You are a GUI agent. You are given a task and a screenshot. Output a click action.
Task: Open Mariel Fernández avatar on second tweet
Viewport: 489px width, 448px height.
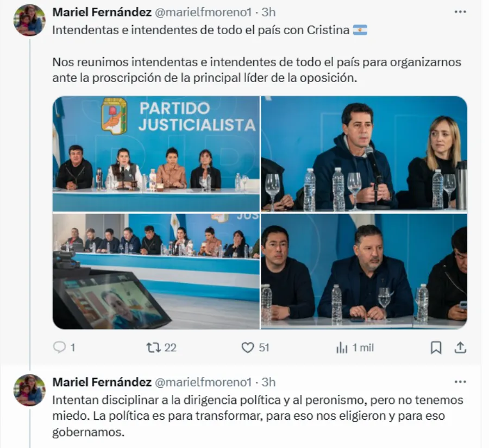tap(29, 390)
